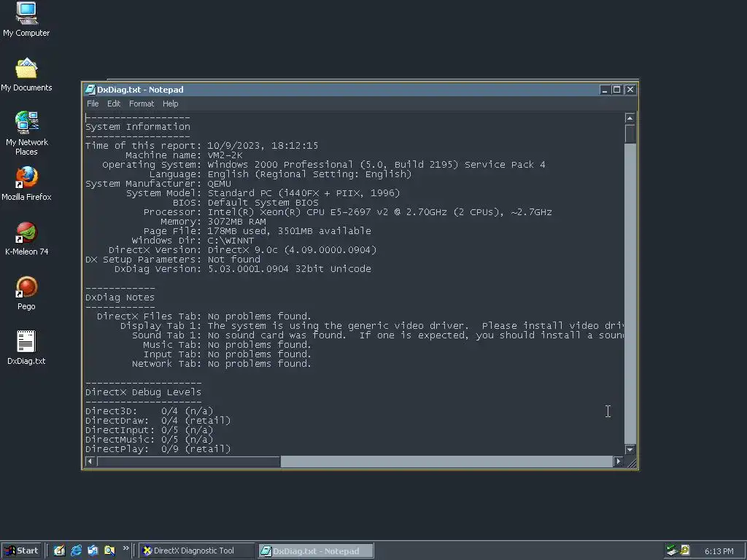Launch Outlook Express from Quick Launch
This screenshot has width=747, height=560.
pos(93,551)
